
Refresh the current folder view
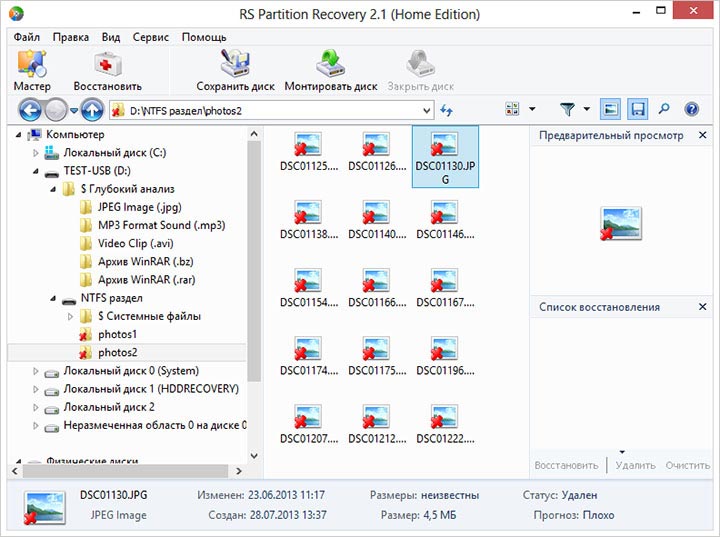[x=446, y=109]
